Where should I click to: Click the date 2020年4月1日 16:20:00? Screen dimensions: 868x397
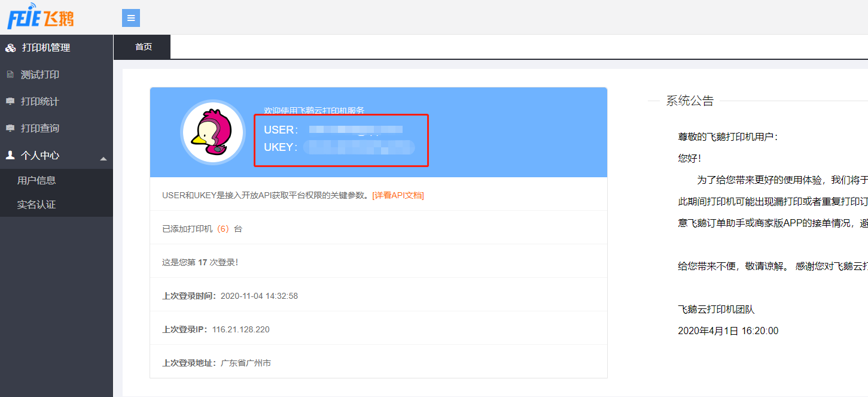728,331
